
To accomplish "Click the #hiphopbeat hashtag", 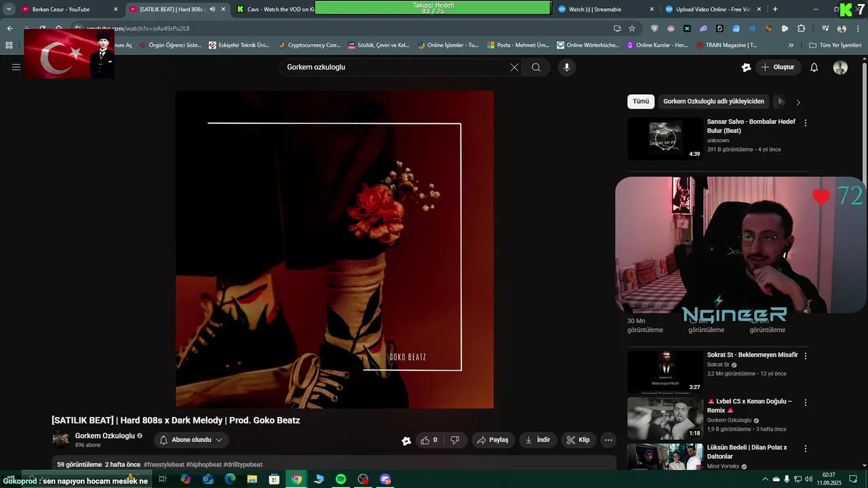I will (203, 465).
